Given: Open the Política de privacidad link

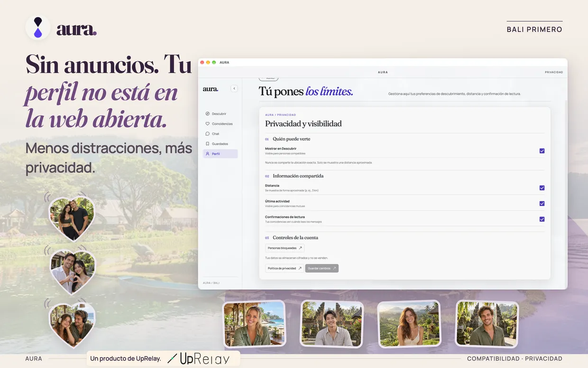Looking at the screenshot, I should [x=285, y=268].
